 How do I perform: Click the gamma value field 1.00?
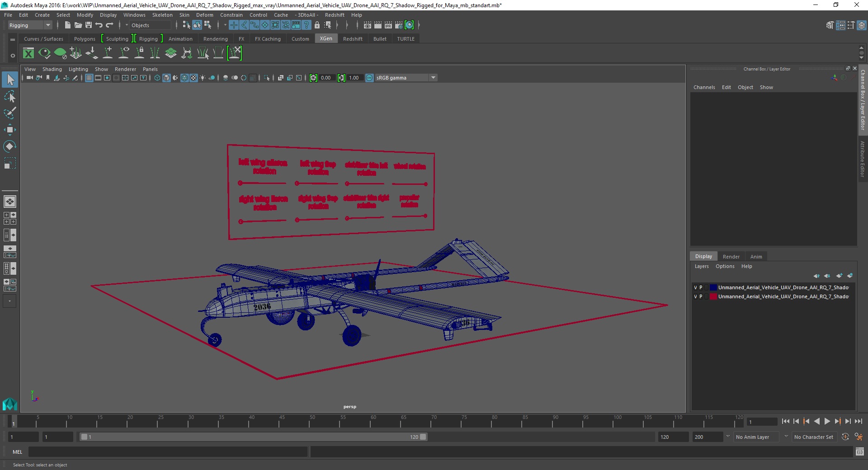pyautogui.click(x=354, y=78)
